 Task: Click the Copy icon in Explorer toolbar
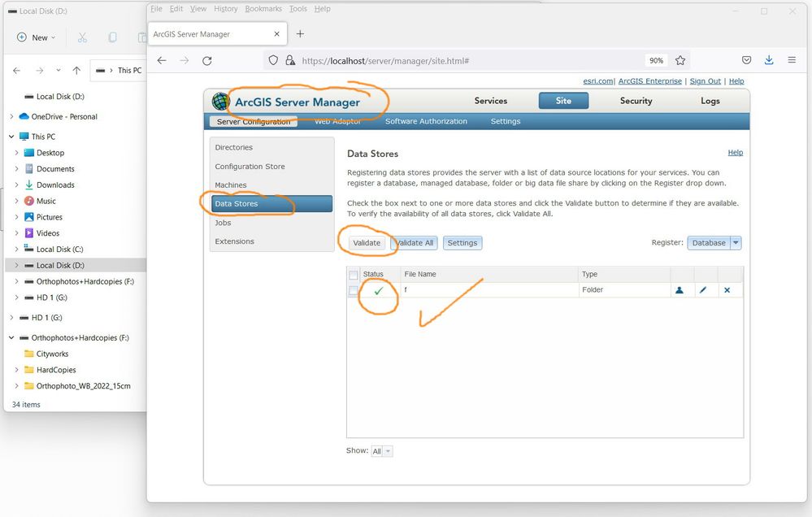(112, 37)
